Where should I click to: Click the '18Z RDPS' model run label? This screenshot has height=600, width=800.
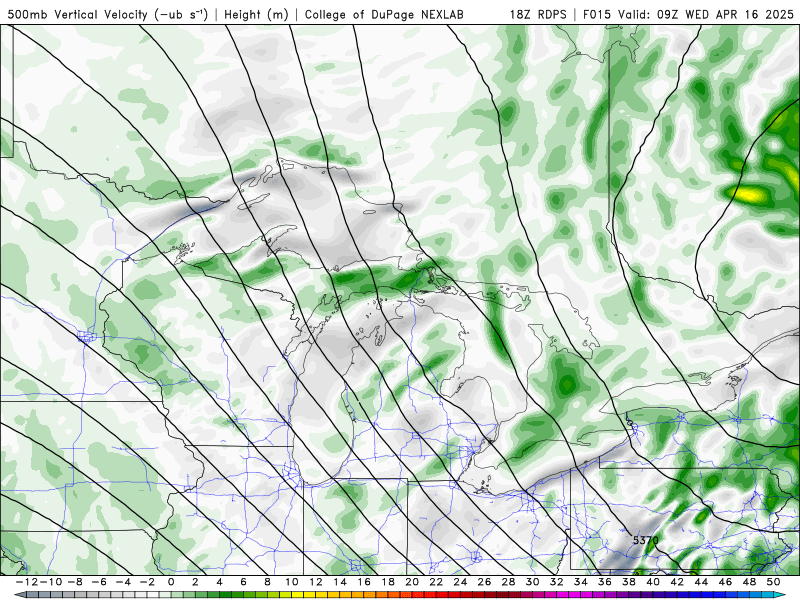click(538, 15)
